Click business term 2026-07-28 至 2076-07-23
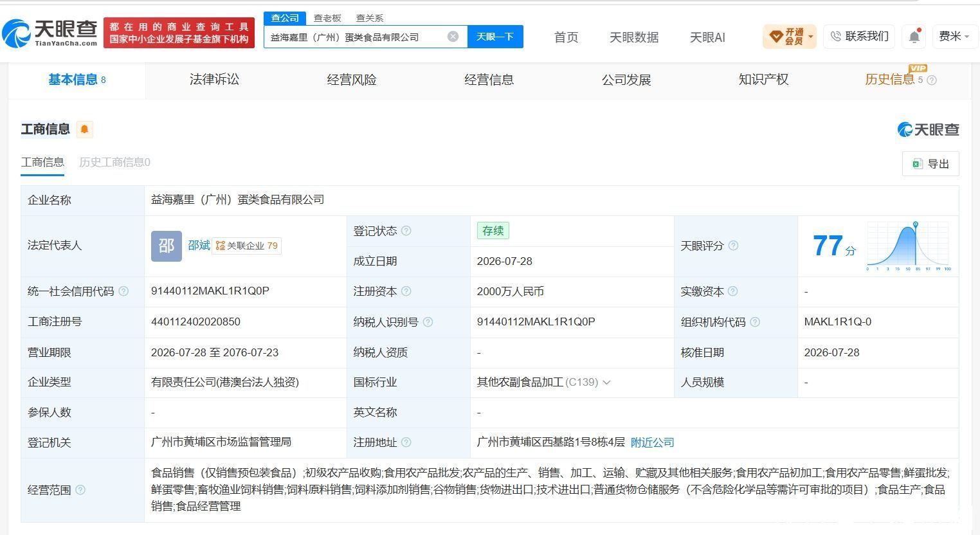The height and width of the screenshot is (535, 980). 215,352
